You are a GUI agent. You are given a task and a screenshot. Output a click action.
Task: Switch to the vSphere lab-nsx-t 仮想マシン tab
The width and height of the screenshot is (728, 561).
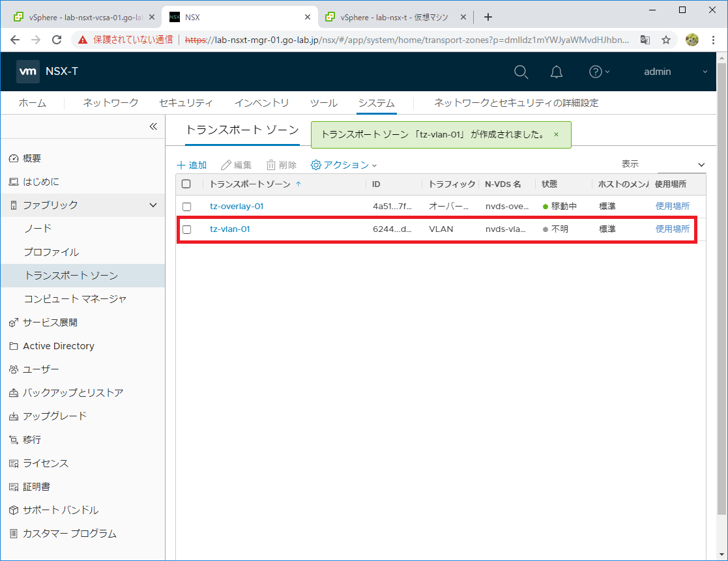point(395,17)
